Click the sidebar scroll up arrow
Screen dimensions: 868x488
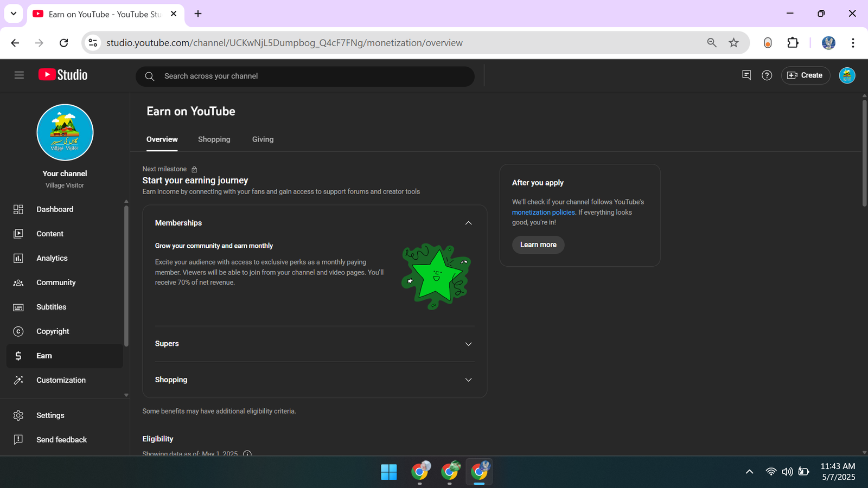click(x=126, y=201)
